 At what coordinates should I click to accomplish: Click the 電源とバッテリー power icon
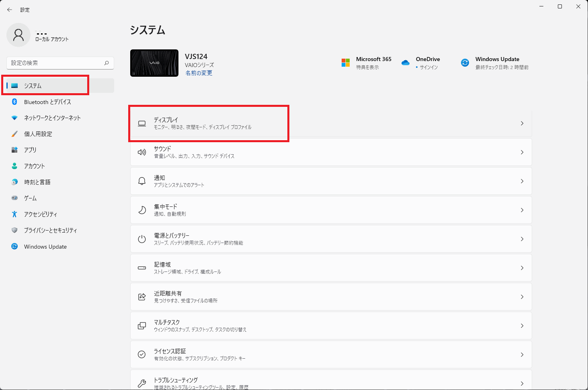click(x=142, y=239)
